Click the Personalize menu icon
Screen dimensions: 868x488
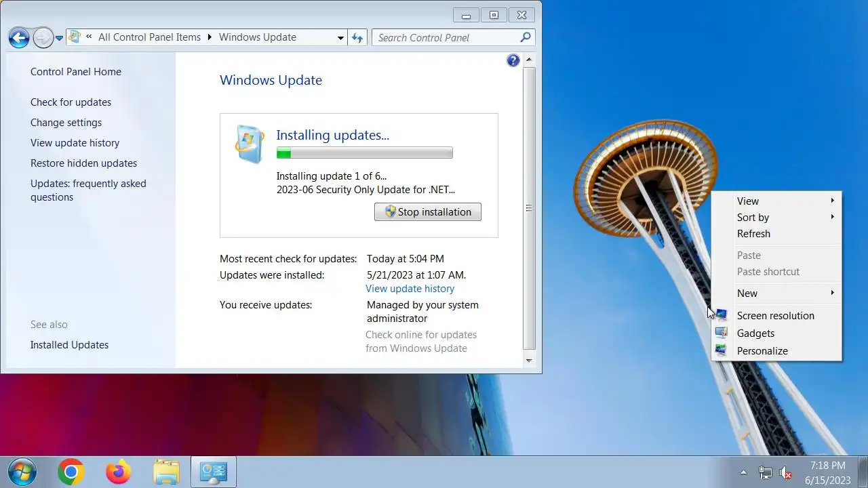(722, 350)
